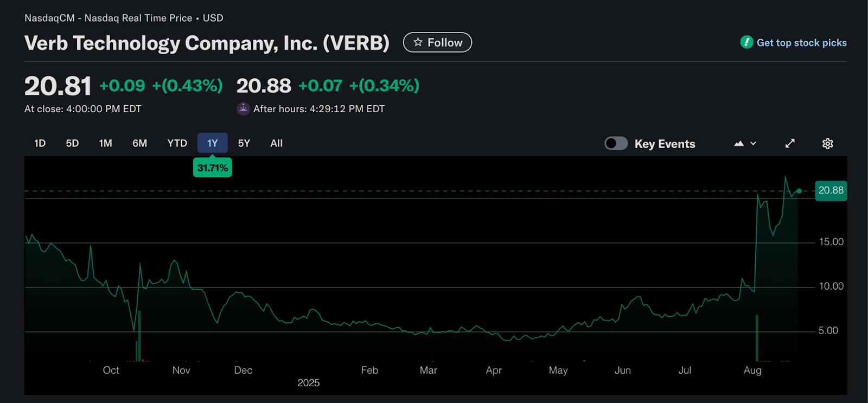The width and height of the screenshot is (868, 403).
Task: Expand chart to full screen
Action: tap(790, 144)
